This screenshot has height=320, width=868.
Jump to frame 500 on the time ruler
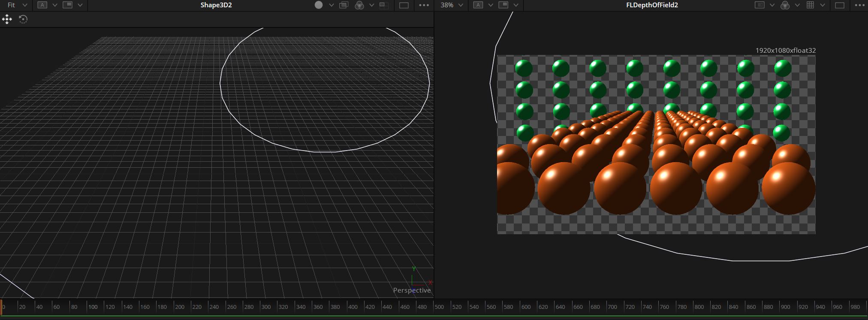439,307
